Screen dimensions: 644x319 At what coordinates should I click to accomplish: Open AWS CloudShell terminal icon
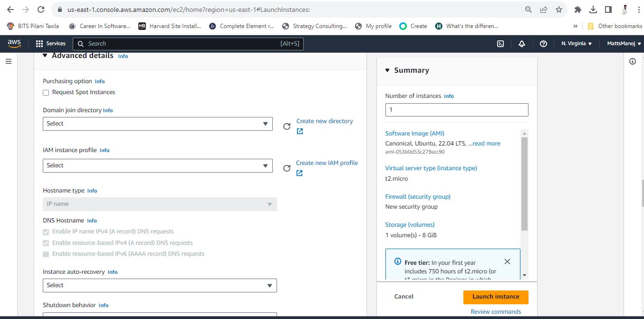pyautogui.click(x=500, y=44)
